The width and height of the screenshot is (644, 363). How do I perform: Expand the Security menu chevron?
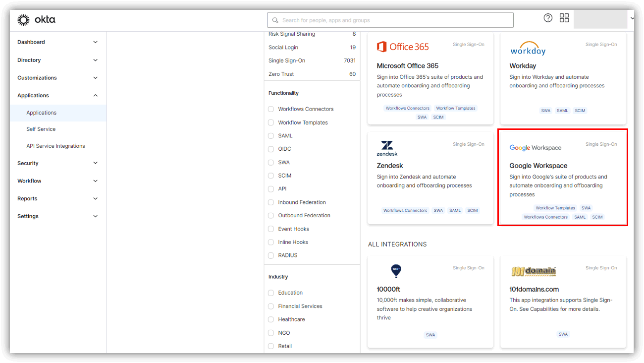click(x=96, y=163)
